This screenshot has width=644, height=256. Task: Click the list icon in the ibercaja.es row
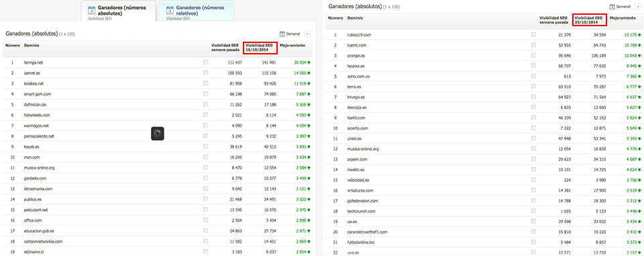click(x=533, y=108)
